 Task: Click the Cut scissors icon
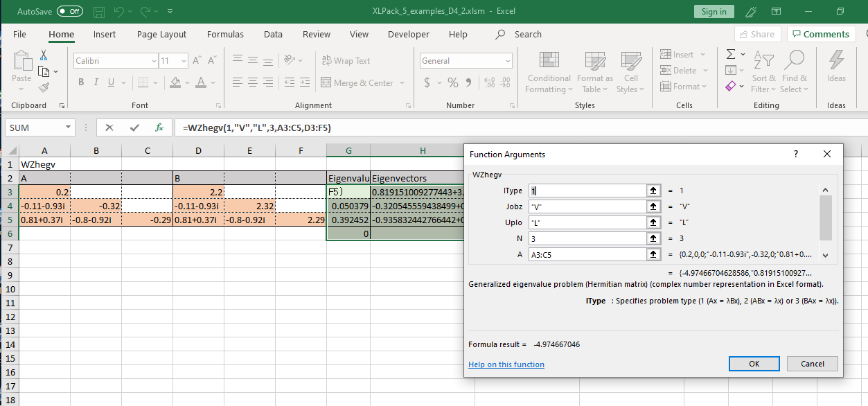click(44, 55)
